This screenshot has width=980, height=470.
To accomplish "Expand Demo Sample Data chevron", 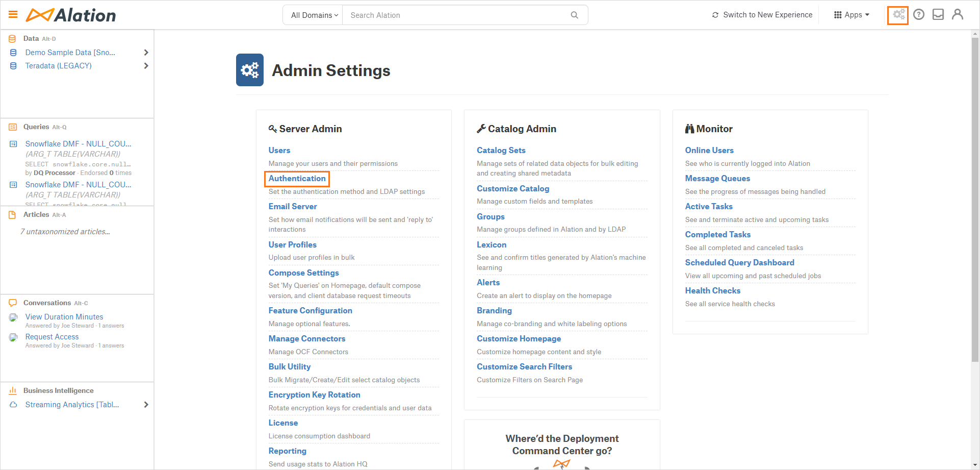I will 146,53.
